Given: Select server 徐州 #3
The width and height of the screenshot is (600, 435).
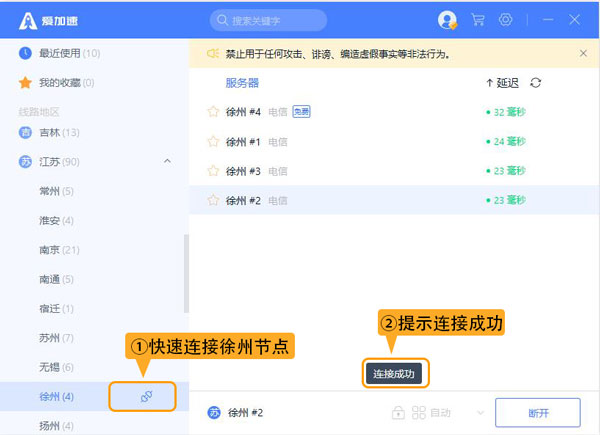Looking at the screenshot, I should point(394,171).
